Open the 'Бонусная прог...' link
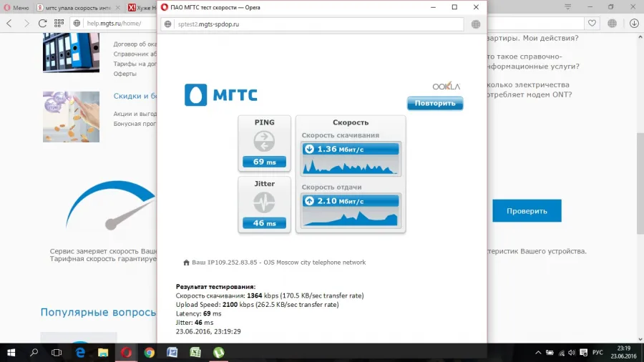 click(135, 124)
